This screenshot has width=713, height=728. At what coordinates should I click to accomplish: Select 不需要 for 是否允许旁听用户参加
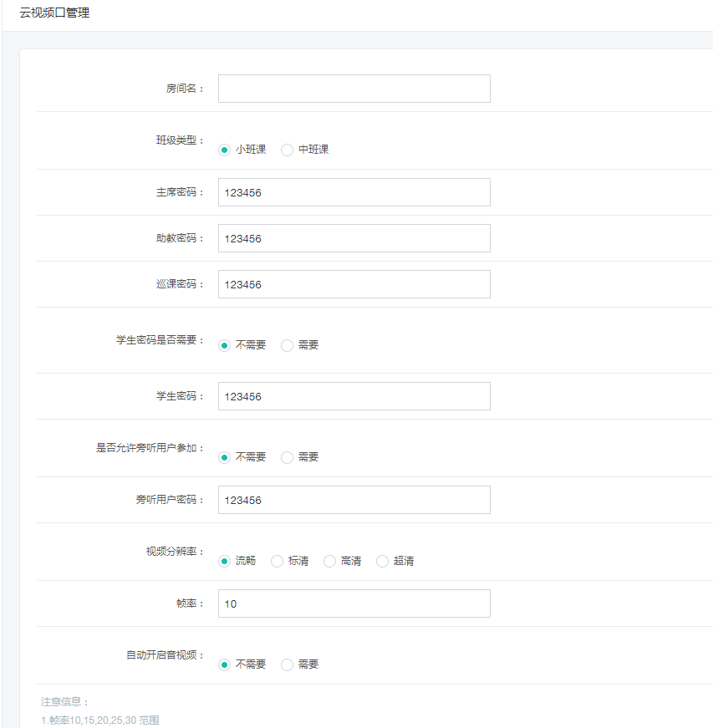tap(225, 457)
